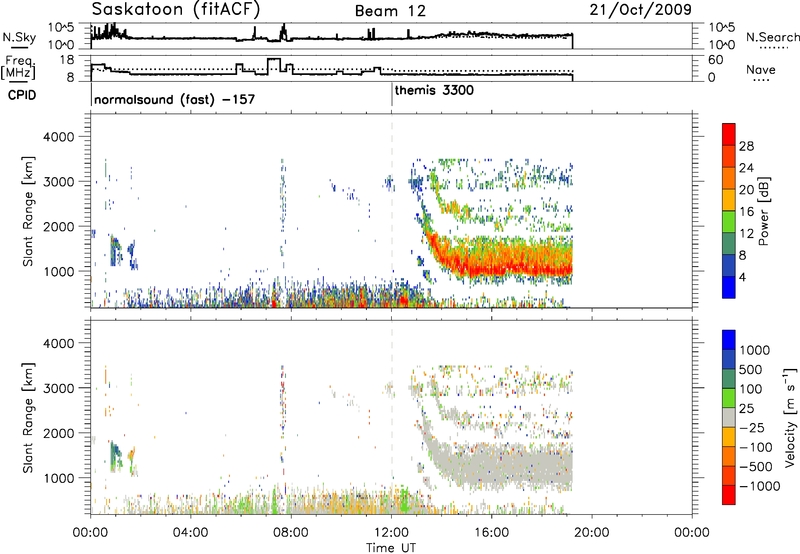Click the Slant Range label of power panel
The height and width of the screenshot is (554, 800).
tap(28, 211)
